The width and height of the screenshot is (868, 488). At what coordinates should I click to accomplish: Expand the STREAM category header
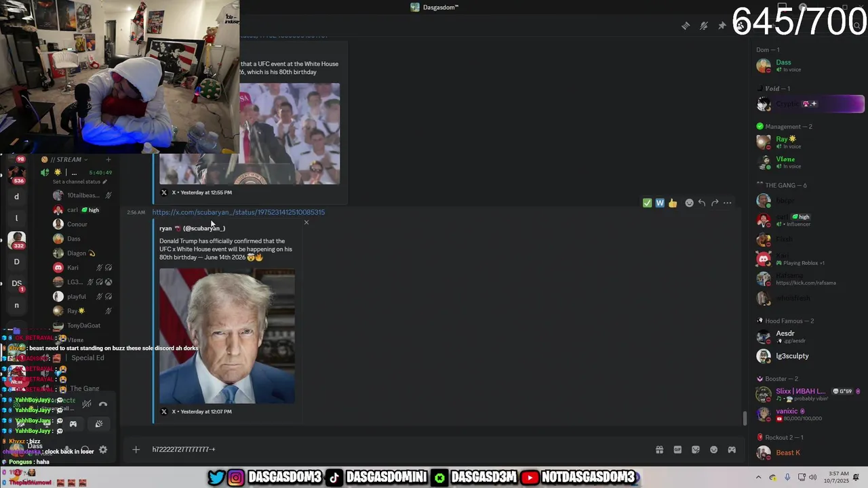pyautogui.click(x=65, y=159)
